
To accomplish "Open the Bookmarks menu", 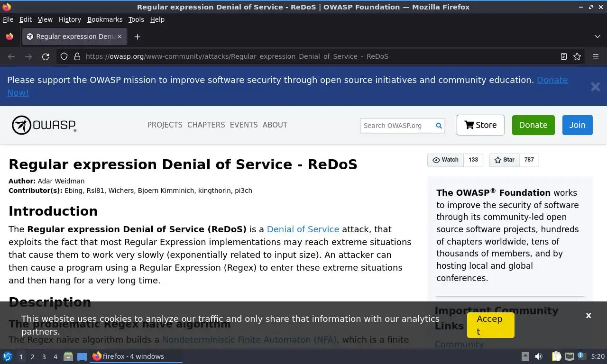I will pos(105,19).
